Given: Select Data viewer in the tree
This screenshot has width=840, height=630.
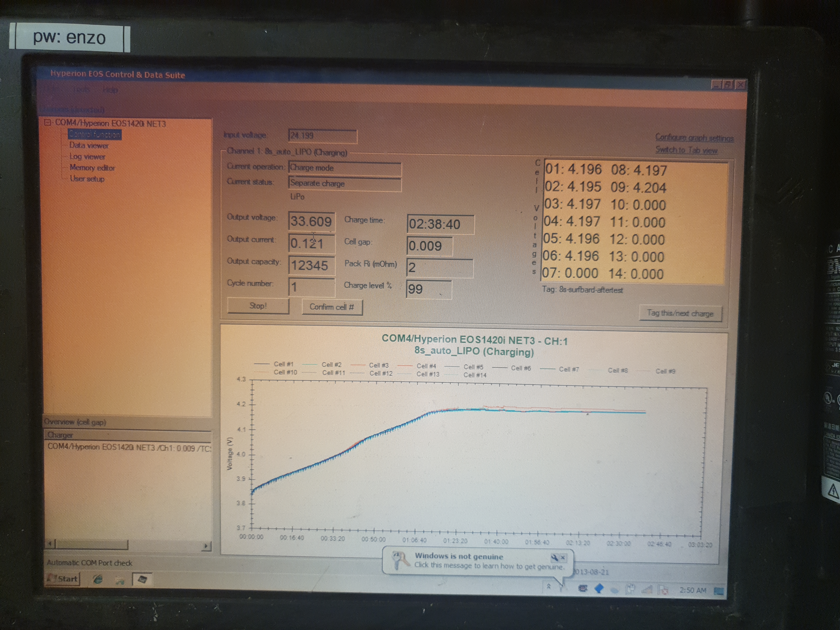Looking at the screenshot, I should [89, 145].
